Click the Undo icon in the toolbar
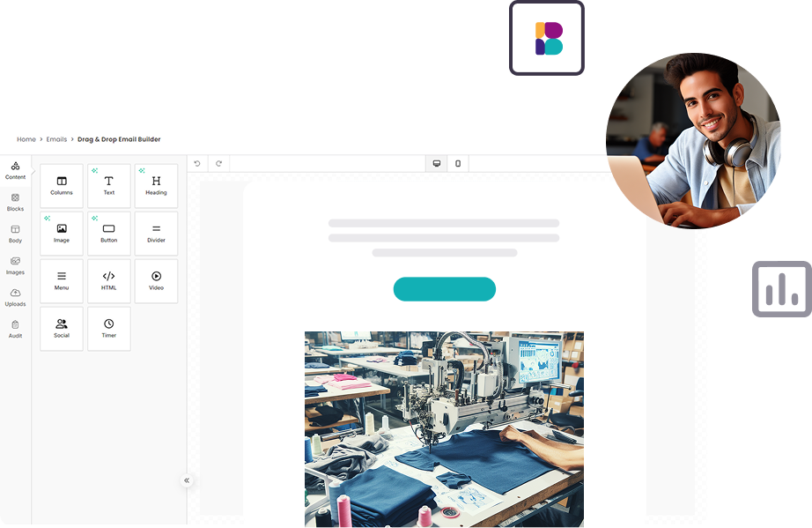The image size is (812, 528). pos(197,163)
